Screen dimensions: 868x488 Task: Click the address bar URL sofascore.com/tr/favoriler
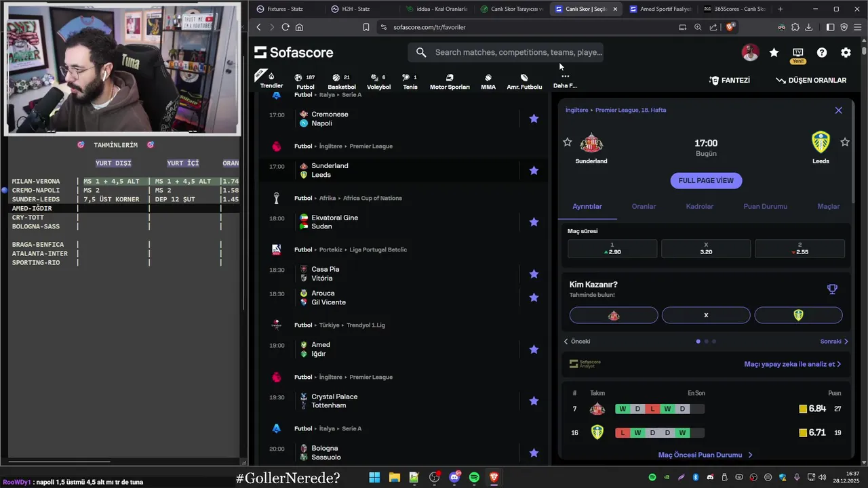429,27
